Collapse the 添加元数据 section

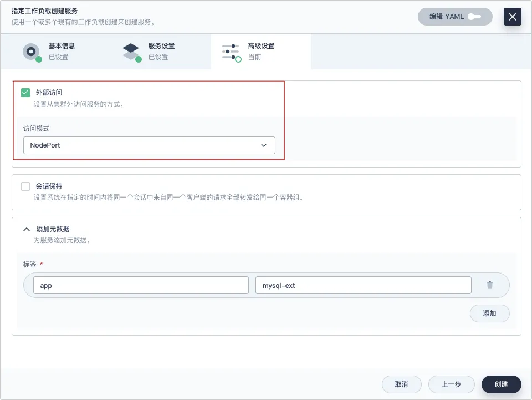pyautogui.click(x=27, y=229)
